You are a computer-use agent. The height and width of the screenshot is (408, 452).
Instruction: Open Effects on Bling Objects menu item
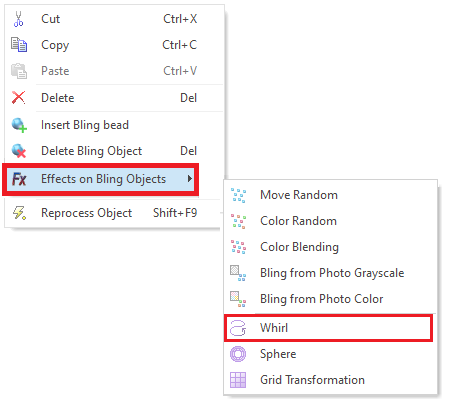point(101,179)
